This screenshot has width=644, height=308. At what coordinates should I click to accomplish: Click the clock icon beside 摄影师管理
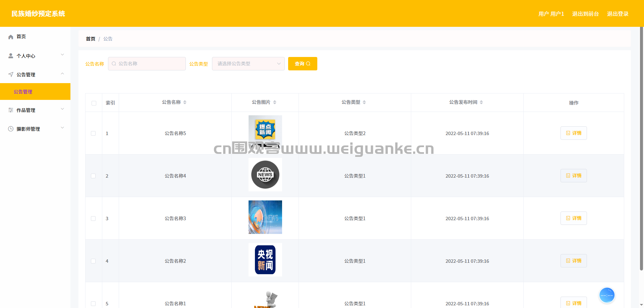click(x=11, y=129)
